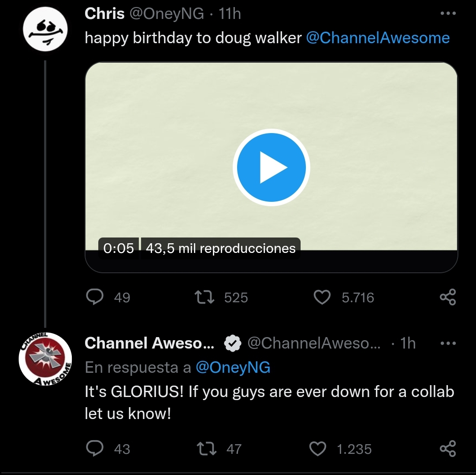This screenshot has width=476, height=475.
Task: Like Channel Awesome's reply tweet
Action: click(317, 449)
